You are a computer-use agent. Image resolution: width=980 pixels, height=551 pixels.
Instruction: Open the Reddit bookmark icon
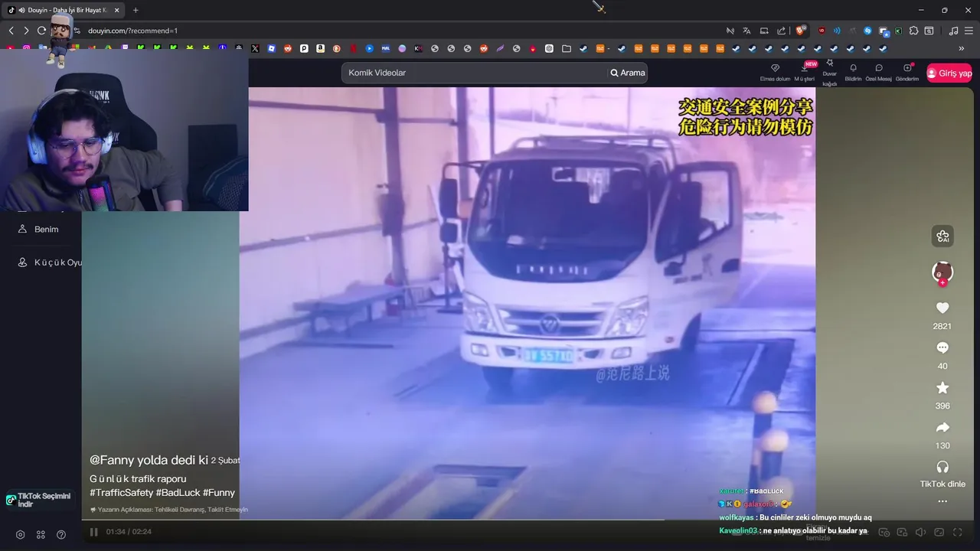(288, 48)
